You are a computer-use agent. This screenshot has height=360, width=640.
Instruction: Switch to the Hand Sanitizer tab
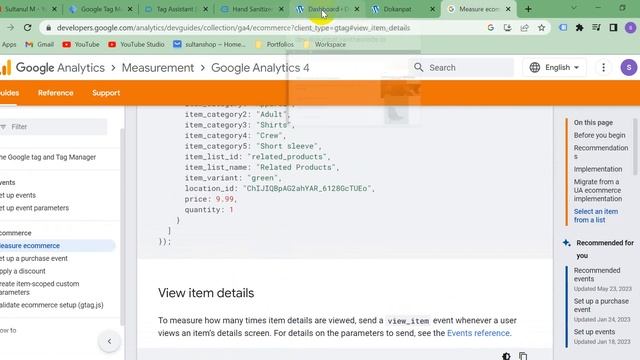coord(251,9)
